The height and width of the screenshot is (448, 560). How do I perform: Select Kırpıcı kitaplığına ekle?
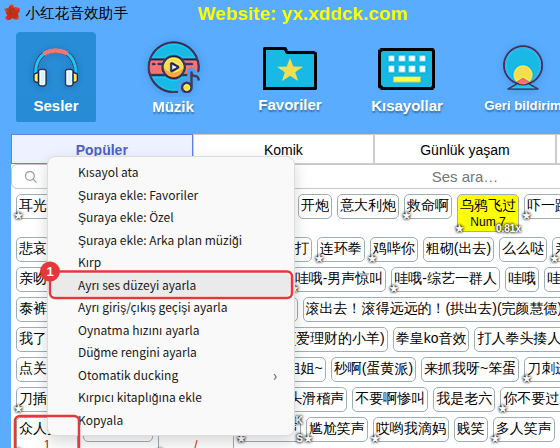pos(171,398)
